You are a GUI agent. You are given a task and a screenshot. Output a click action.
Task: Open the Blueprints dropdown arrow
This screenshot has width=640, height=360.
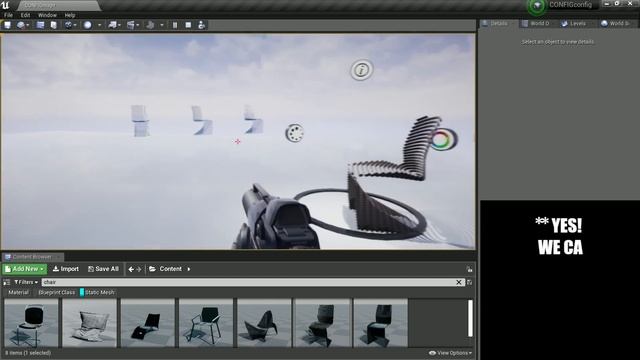pos(119,25)
